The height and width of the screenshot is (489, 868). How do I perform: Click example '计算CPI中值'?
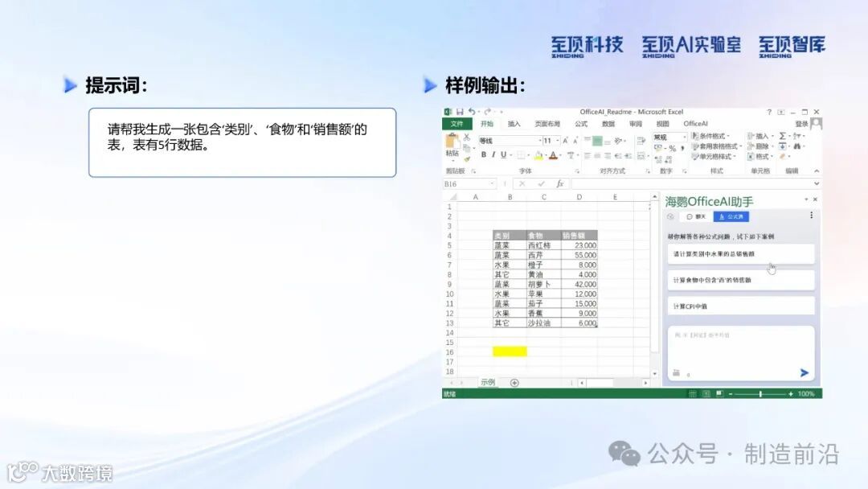click(x=741, y=306)
